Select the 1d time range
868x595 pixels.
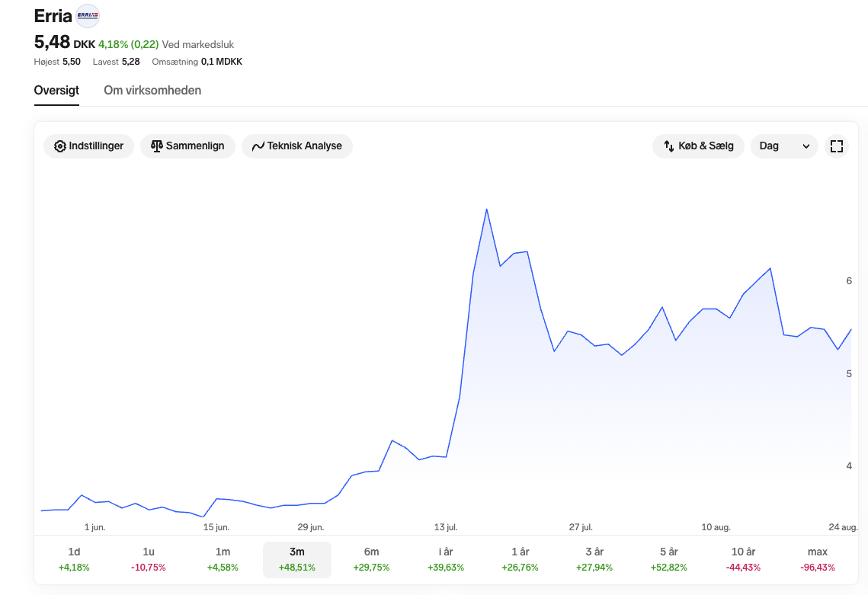point(74,560)
